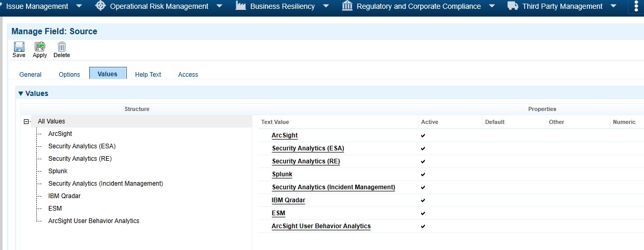Open the Issue Management dropdown arrow

[79, 6]
